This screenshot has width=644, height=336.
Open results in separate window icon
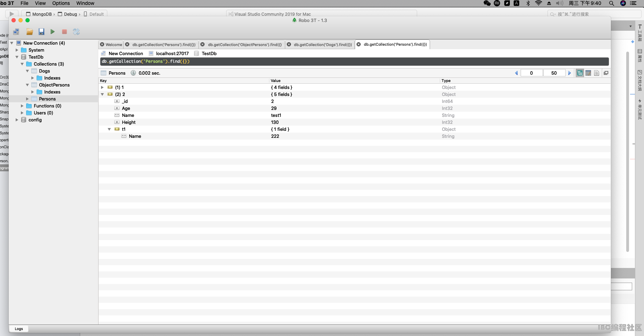pyautogui.click(x=606, y=73)
